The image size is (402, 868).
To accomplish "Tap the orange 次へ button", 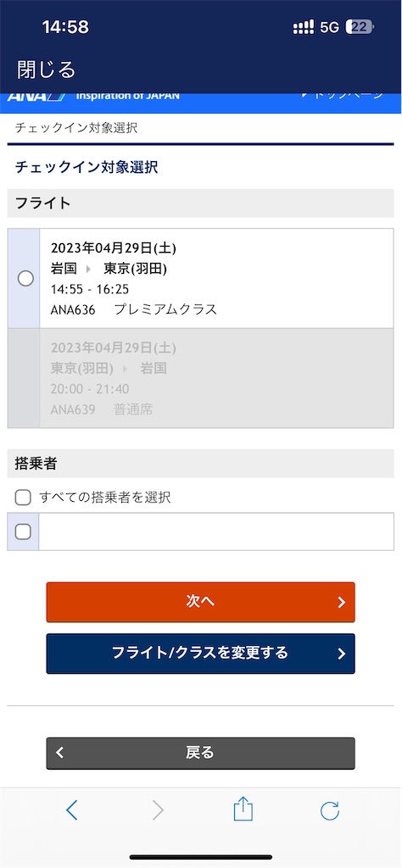I will click(200, 603).
